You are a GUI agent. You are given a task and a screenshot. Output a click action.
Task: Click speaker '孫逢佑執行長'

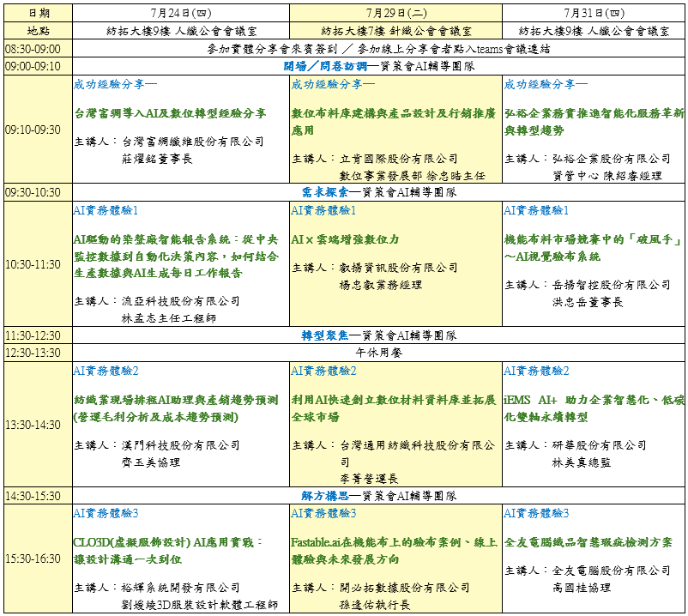coord(375,605)
